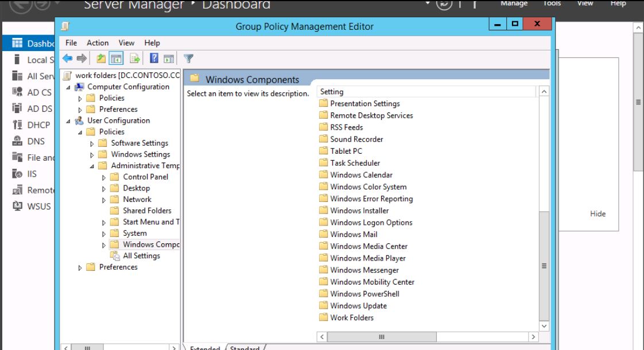Select Windows PowerShell in the settings list

click(359, 294)
